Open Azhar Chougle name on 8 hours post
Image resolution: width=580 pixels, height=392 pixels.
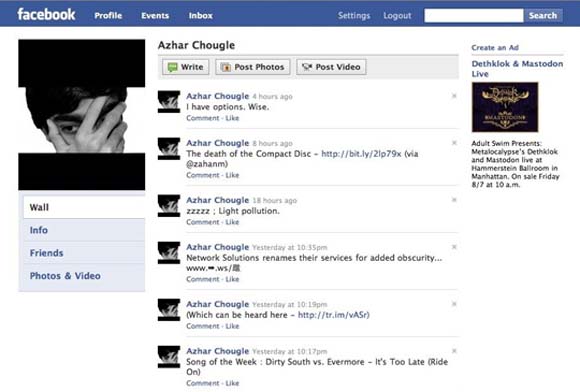[x=218, y=143]
